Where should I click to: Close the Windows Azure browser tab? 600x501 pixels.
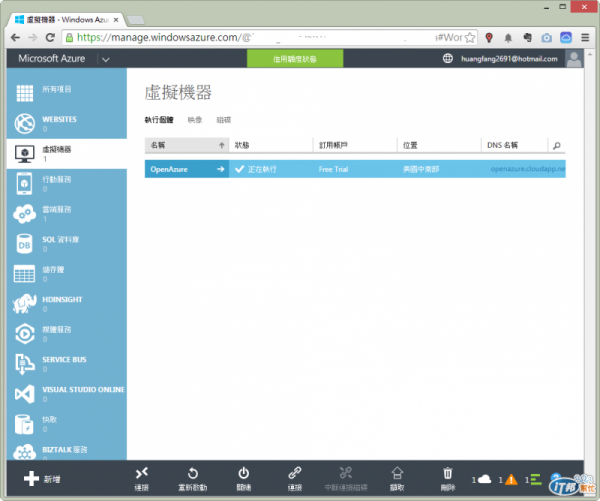point(116,20)
